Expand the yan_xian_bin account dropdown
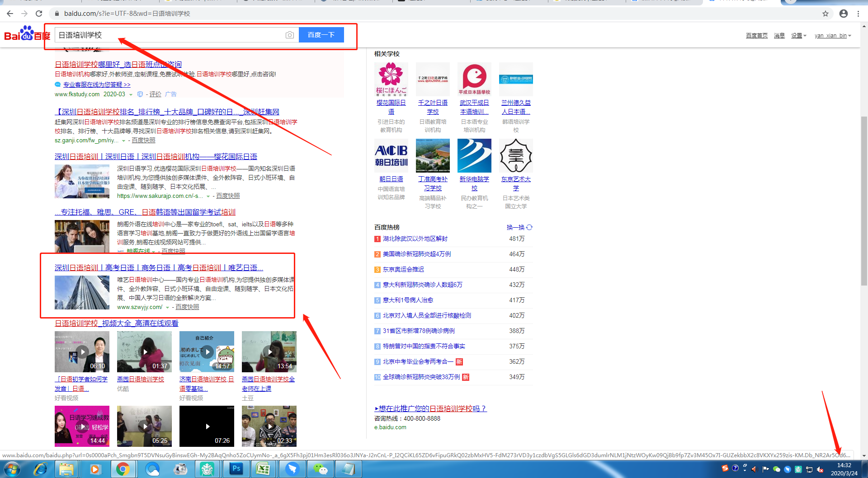The image size is (868, 478). point(833,36)
